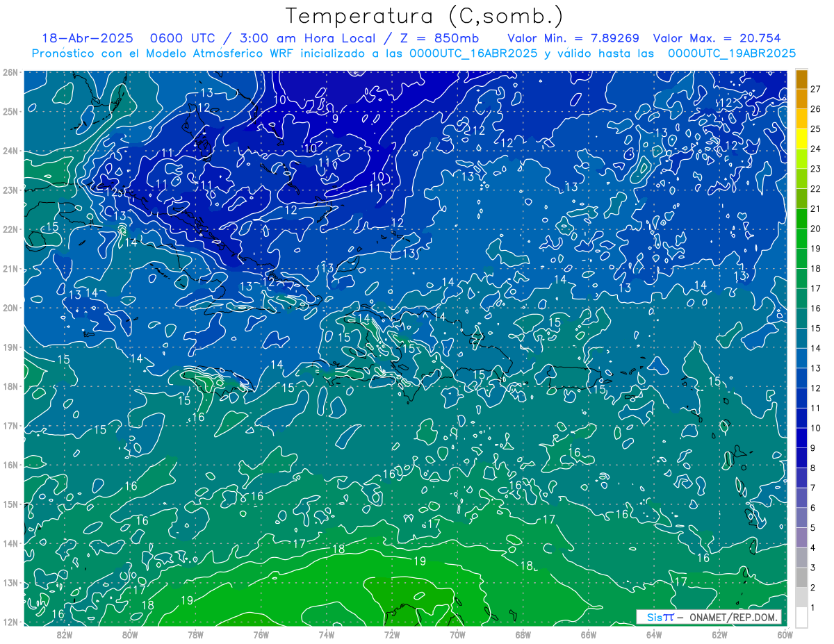The height and width of the screenshot is (644, 834).
Task: Click the "7" label on the color scale
Action: click(813, 488)
